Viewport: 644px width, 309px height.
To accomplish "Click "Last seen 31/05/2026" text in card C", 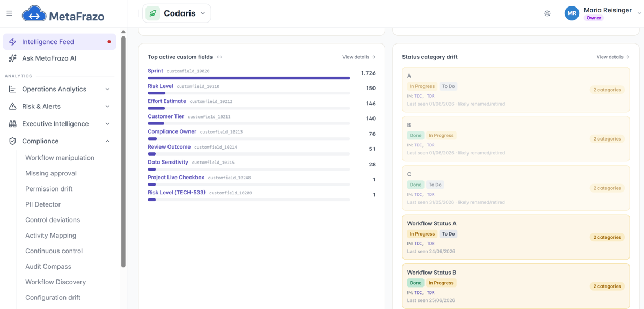I will [431, 202].
